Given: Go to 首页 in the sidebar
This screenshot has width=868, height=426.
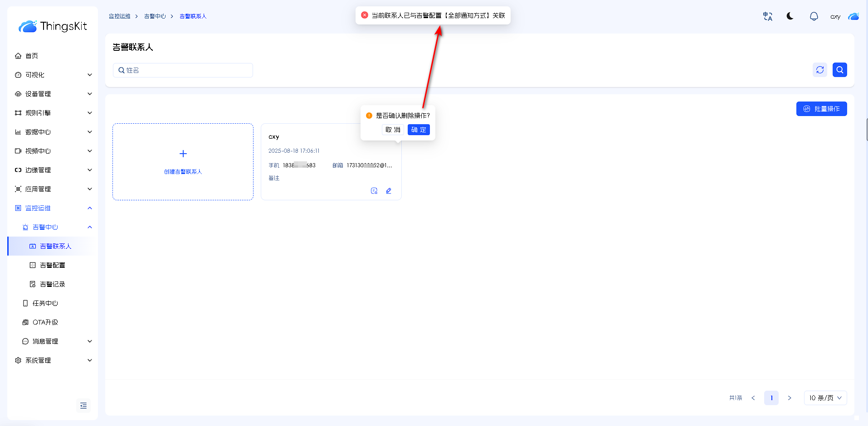Looking at the screenshot, I should (32, 56).
